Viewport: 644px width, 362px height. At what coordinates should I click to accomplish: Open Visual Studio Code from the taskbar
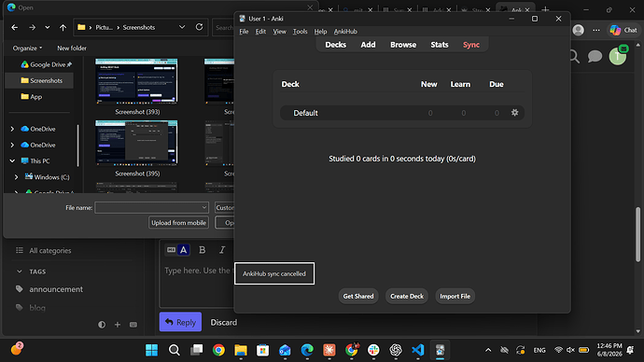418,350
